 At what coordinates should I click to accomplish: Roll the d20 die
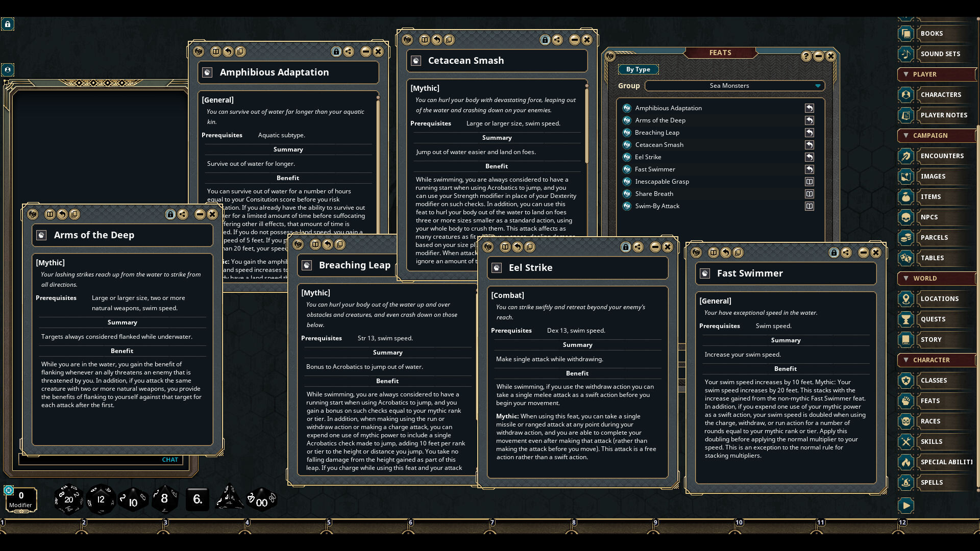tap(68, 499)
